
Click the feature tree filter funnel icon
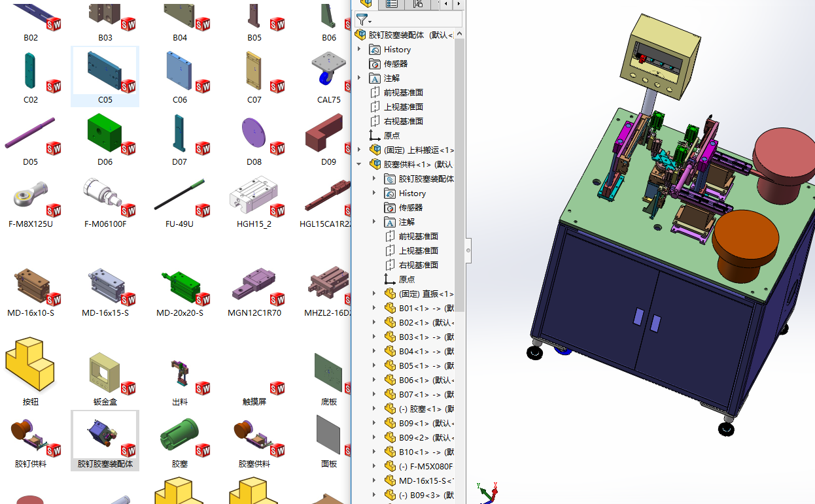362,20
